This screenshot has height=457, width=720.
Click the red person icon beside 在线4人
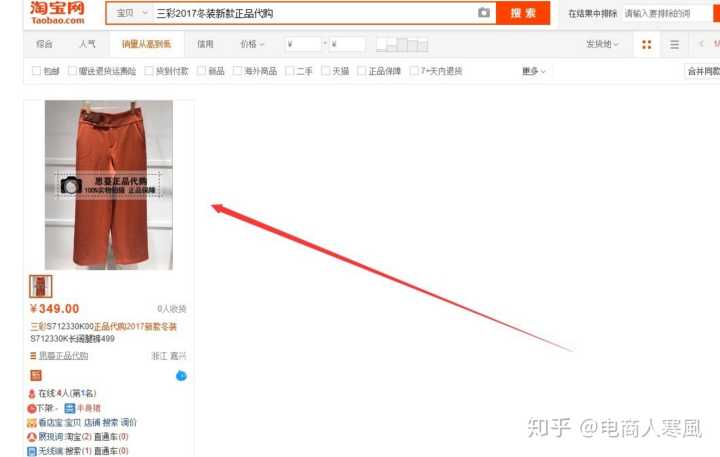click(32, 394)
